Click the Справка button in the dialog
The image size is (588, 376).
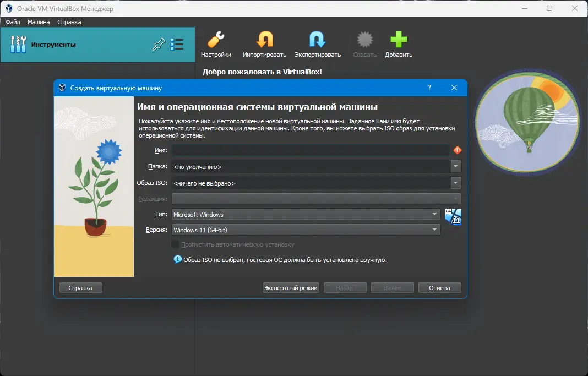(80, 288)
